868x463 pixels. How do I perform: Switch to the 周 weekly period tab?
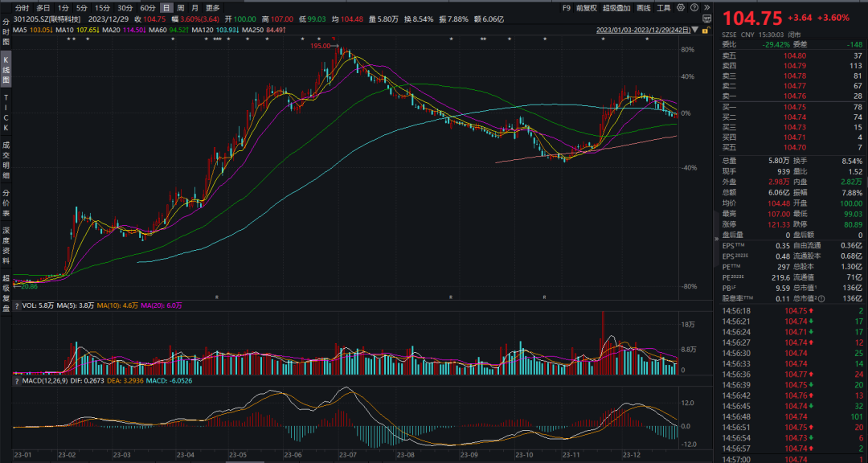tap(181, 8)
